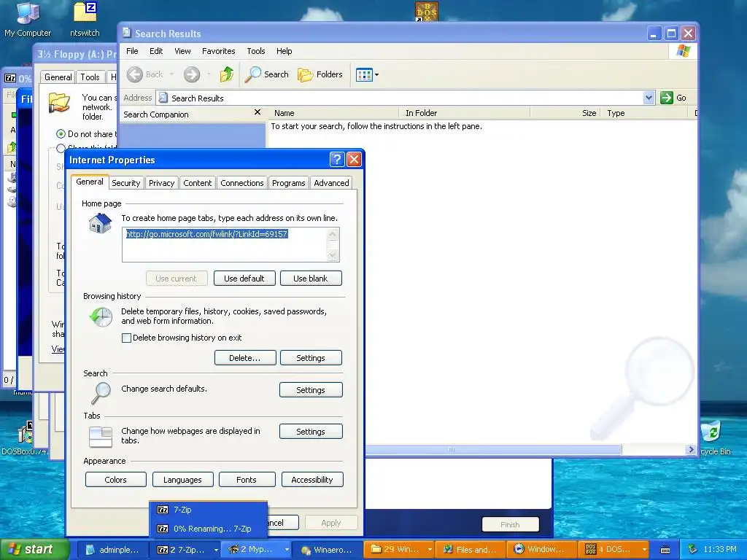This screenshot has height=560, width=747.
Task: Click the browsing history clock icon
Action: pos(101,316)
